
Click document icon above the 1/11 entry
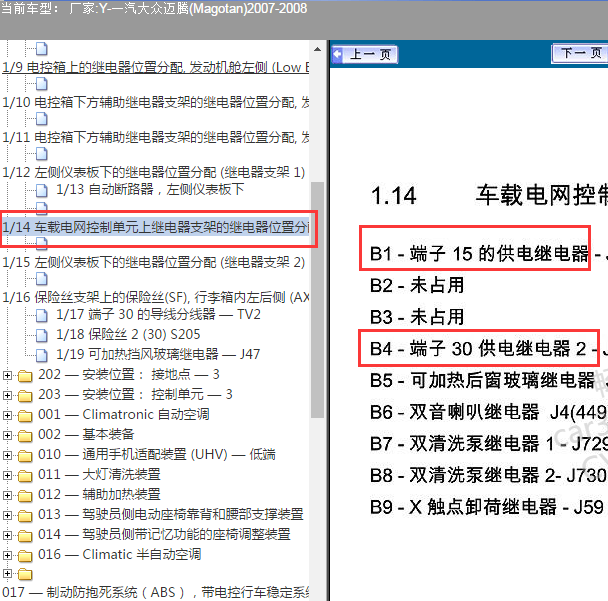pyautogui.click(x=42, y=119)
